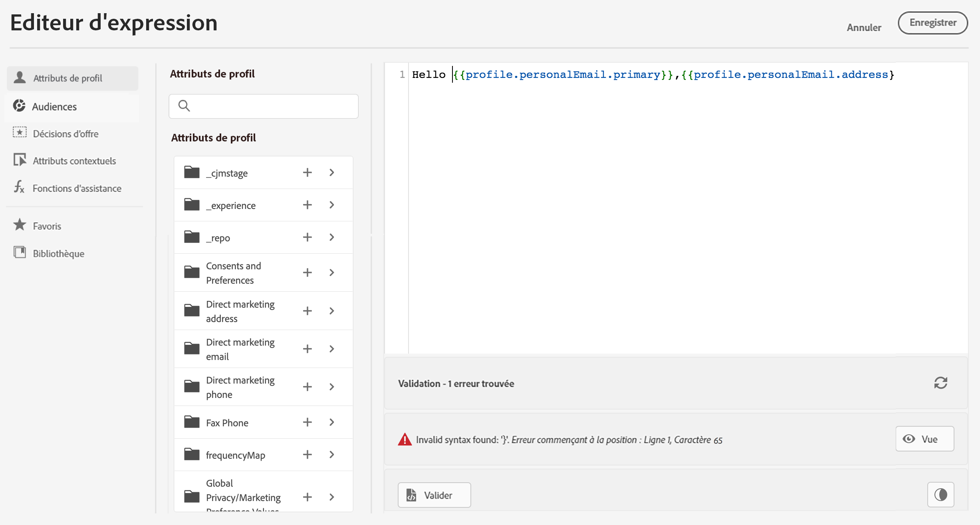This screenshot has width=980, height=525.
Task: Open Décisions d'offre section
Action: click(65, 134)
